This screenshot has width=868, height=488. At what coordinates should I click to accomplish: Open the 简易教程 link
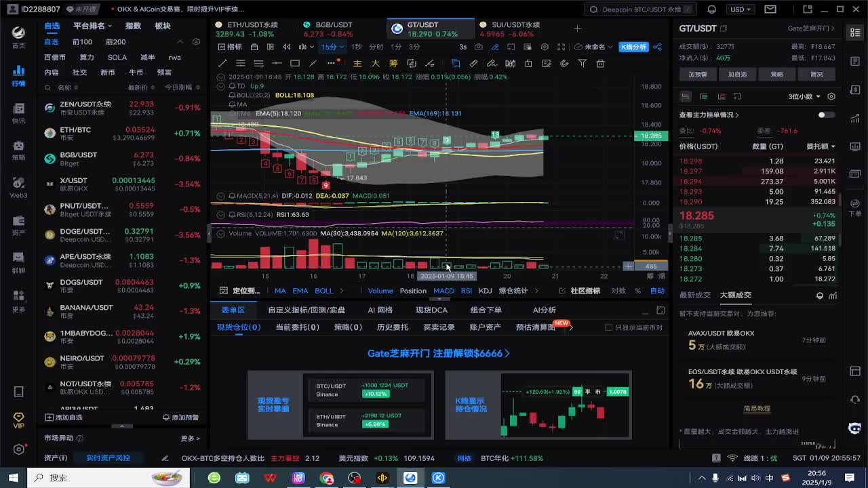coord(757,409)
